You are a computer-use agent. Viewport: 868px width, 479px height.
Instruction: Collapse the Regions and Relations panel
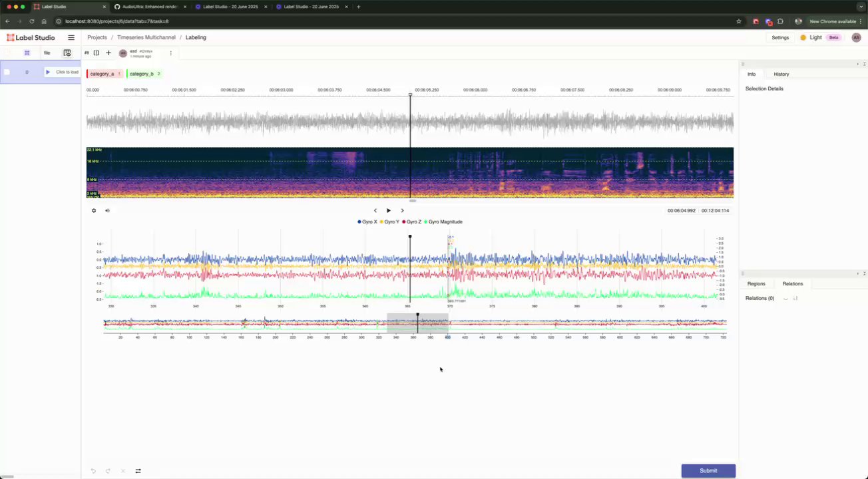865,273
